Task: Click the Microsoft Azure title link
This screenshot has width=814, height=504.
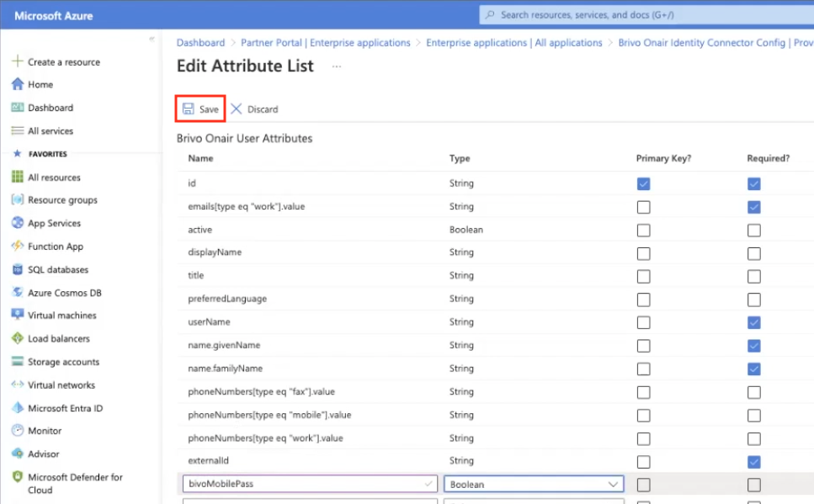Action: (x=54, y=16)
